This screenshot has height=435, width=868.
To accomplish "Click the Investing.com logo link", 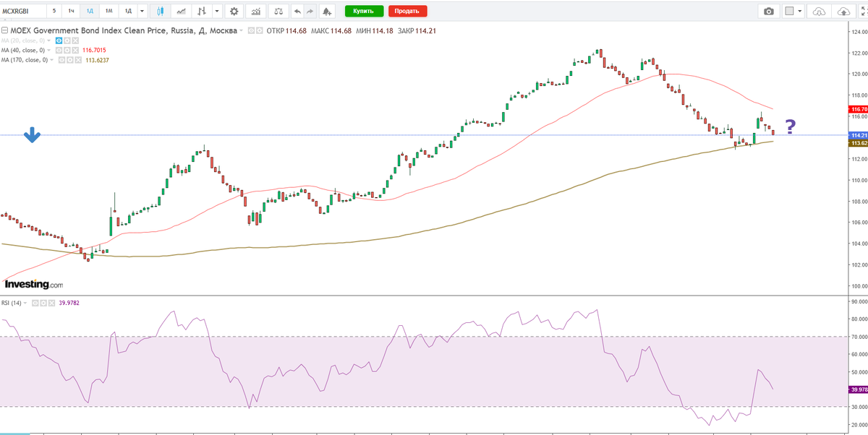I will click(x=34, y=285).
